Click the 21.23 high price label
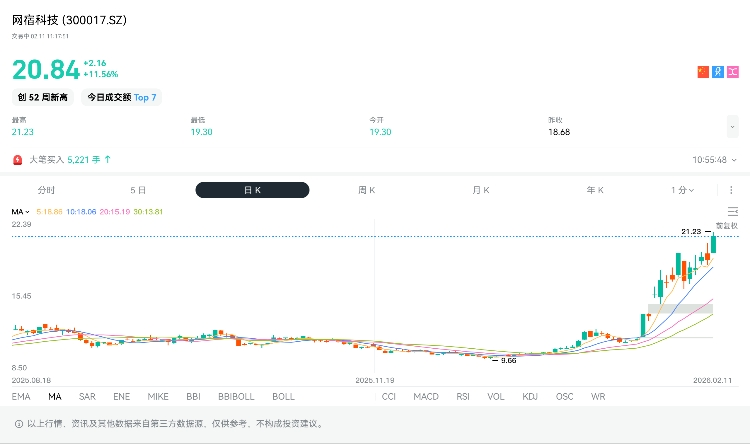This screenshot has width=750, height=444. [x=690, y=231]
